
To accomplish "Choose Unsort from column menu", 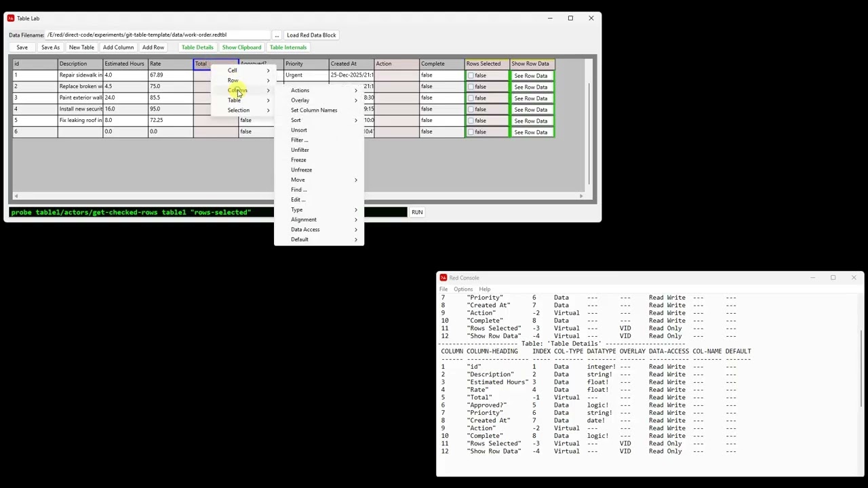I will pyautogui.click(x=319, y=130).
